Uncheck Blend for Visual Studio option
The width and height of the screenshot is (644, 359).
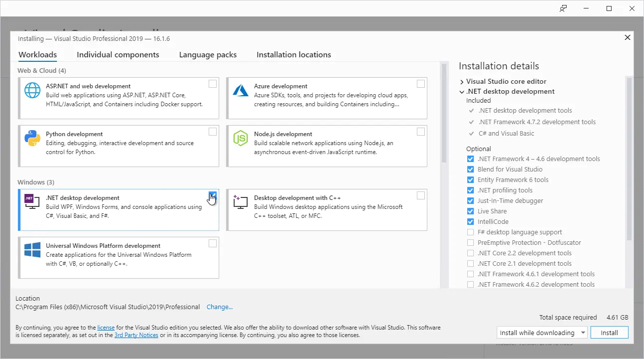[470, 170]
